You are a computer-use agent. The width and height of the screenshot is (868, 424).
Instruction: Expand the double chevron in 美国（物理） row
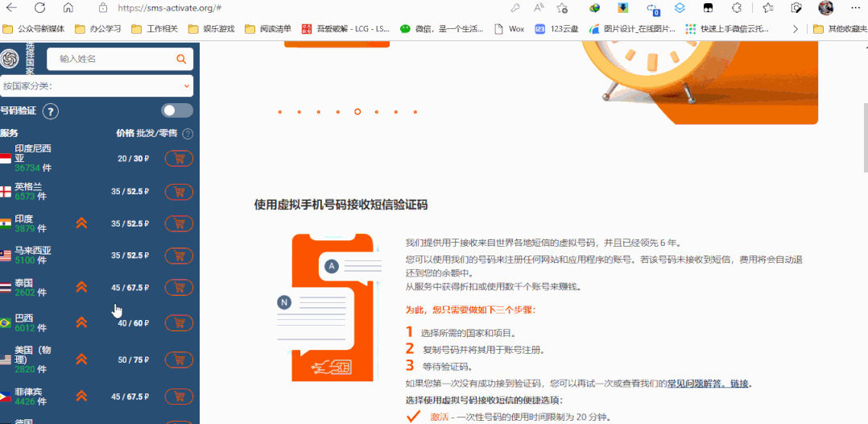click(81, 360)
